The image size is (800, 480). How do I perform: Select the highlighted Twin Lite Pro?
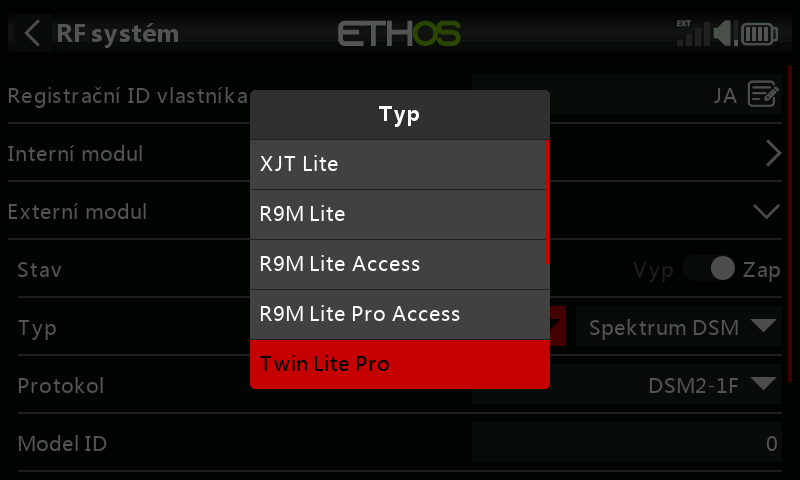coord(399,364)
